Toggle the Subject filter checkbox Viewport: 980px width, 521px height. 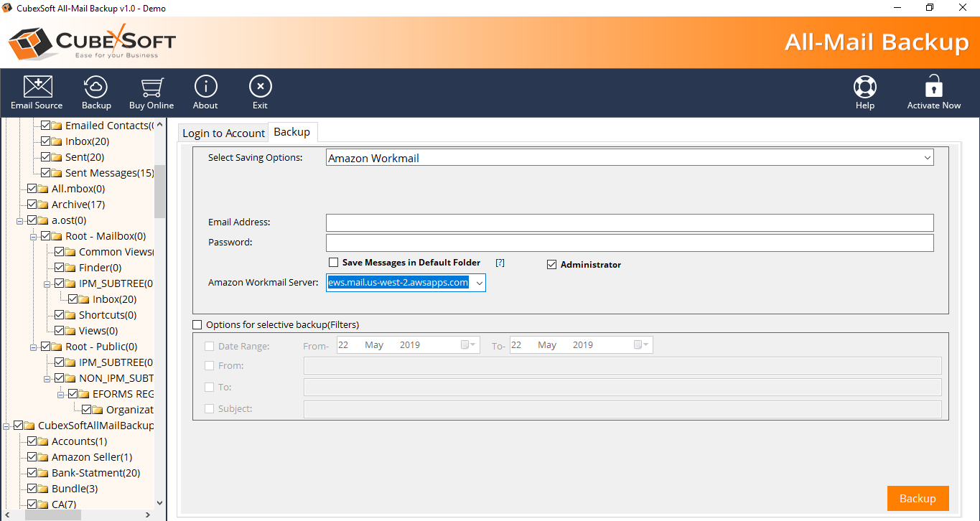click(210, 409)
